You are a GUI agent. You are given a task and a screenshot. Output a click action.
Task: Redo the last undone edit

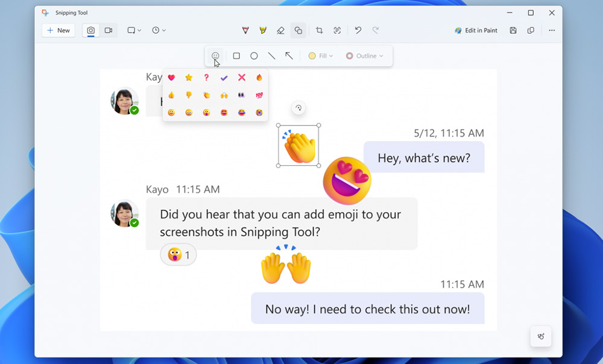[376, 30]
